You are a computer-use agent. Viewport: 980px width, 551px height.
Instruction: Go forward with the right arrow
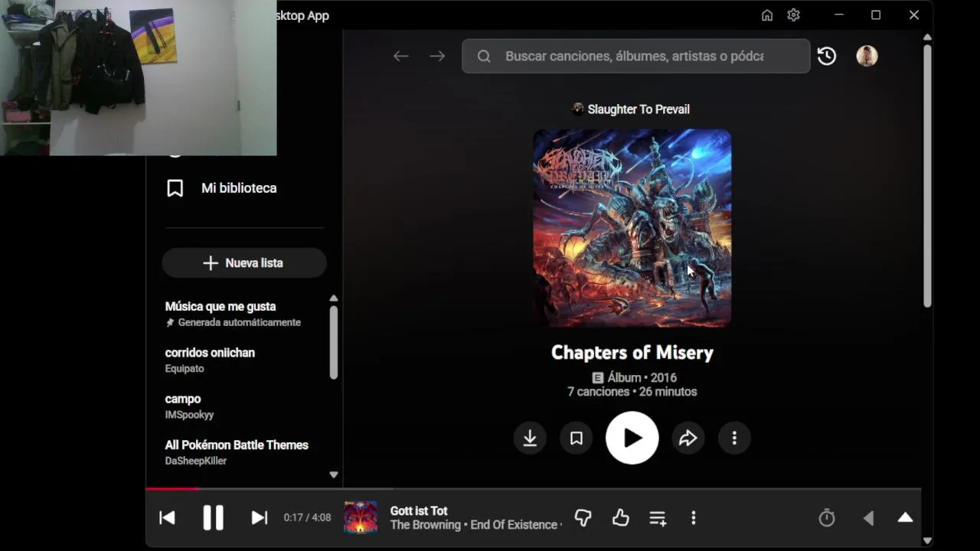[437, 56]
